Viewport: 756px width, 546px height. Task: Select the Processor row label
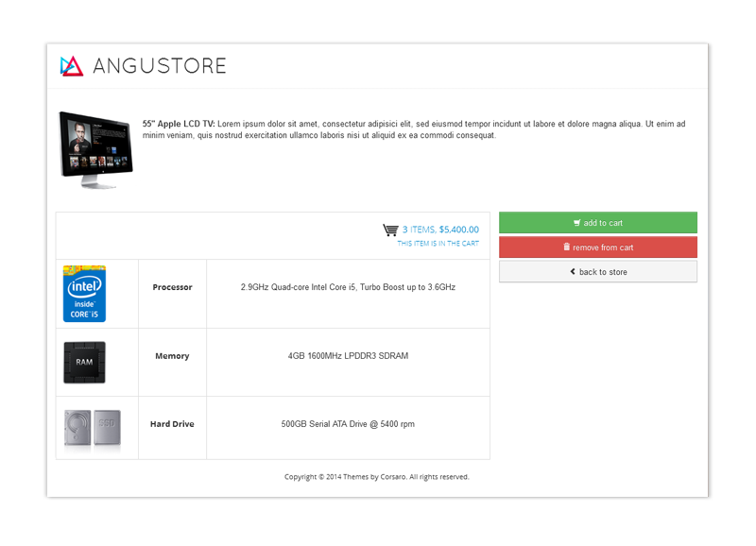tap(172, 287)
